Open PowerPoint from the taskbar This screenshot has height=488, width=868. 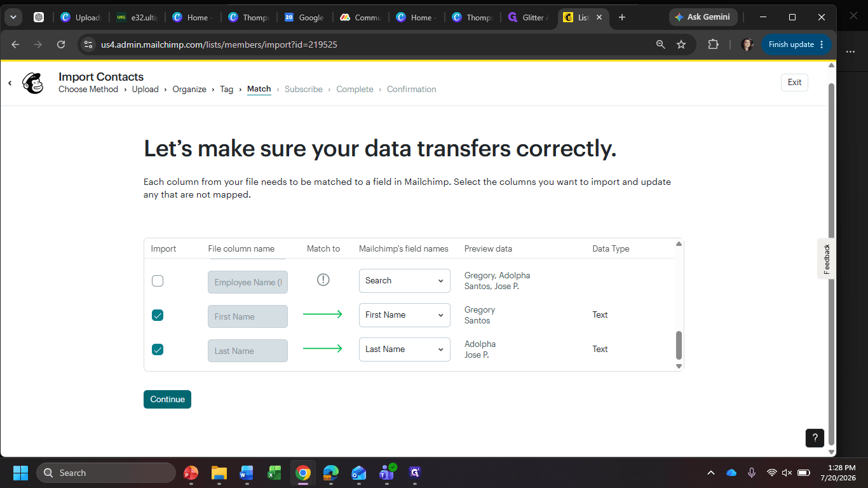[191, 473]
